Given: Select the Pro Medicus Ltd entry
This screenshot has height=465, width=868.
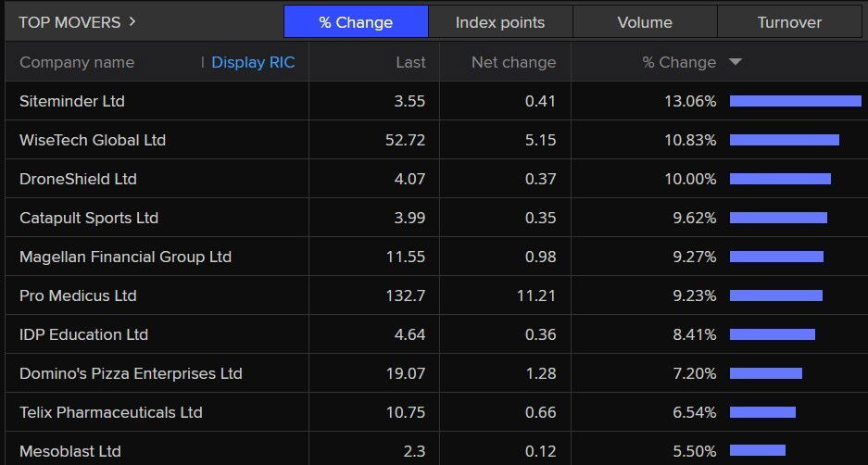Looking at the screenshot, I should [x=78, y=295].
